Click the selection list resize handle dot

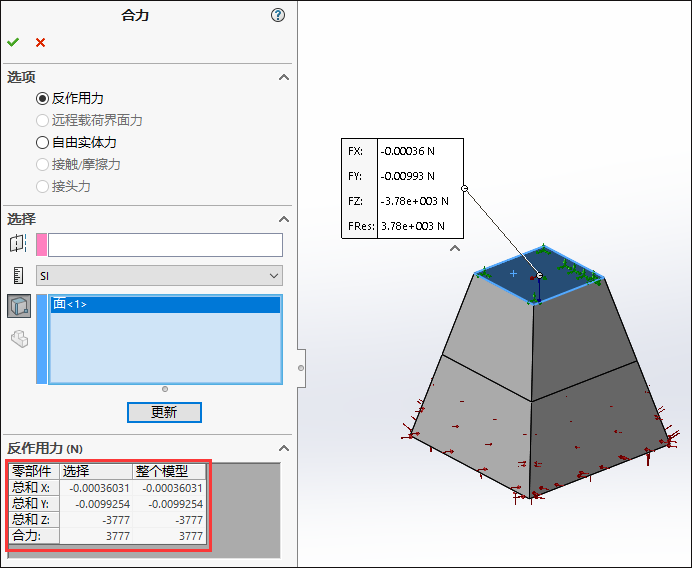165,389
